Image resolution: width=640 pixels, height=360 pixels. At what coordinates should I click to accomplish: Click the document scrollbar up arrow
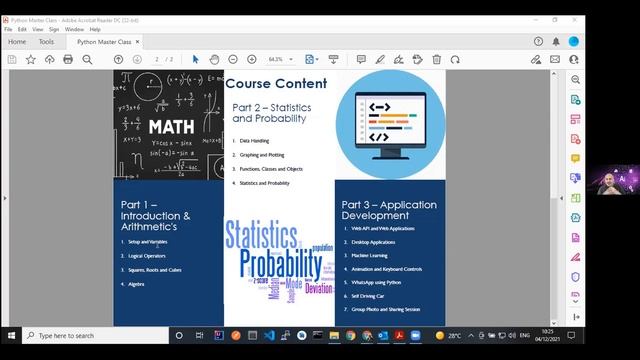554,74
